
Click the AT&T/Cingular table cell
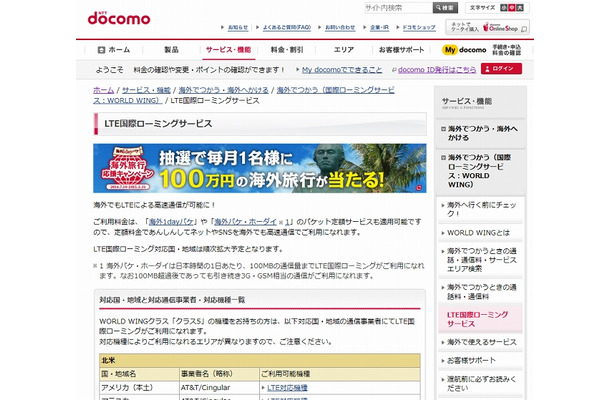point(219,388)
